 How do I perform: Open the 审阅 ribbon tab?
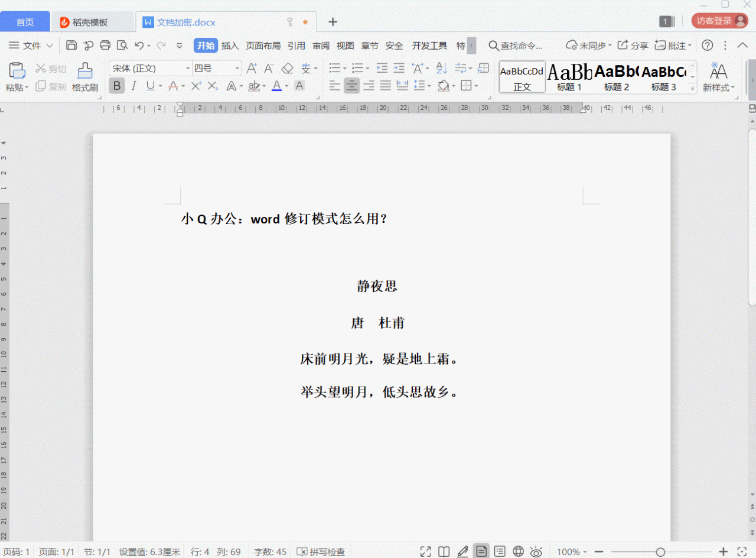pos(321,46)
